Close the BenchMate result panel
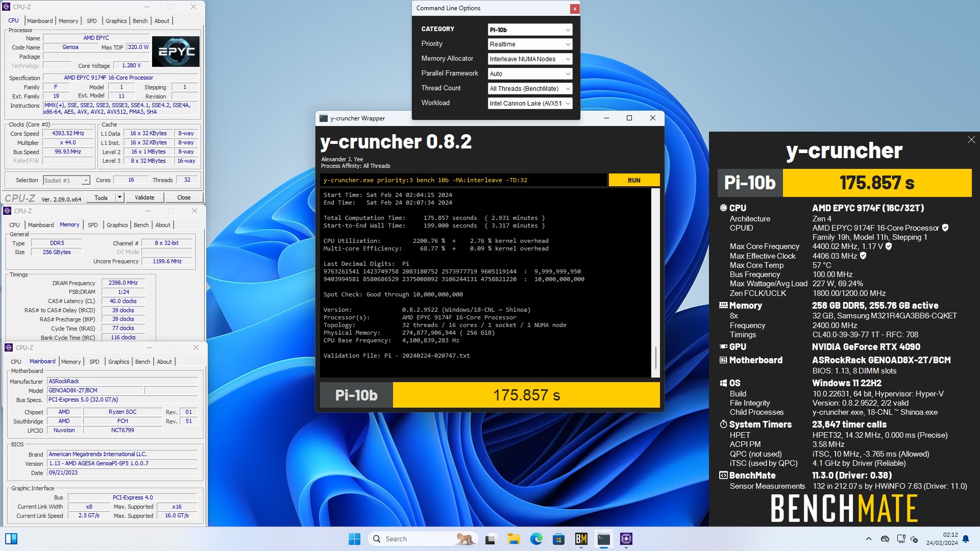 coord(971,140)
